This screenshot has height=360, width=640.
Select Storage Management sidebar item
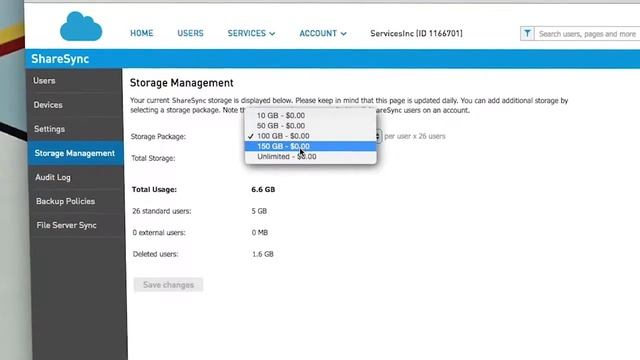coord(76,153)
